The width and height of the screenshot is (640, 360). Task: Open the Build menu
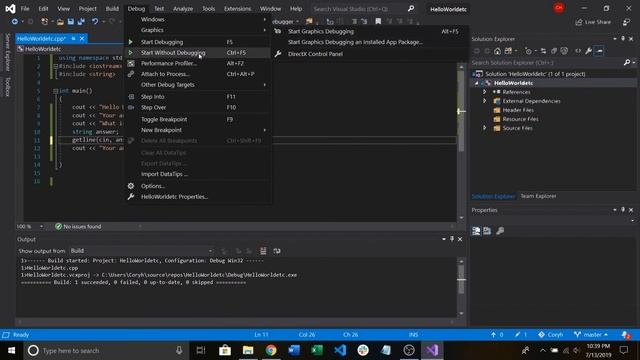[112, 9]
